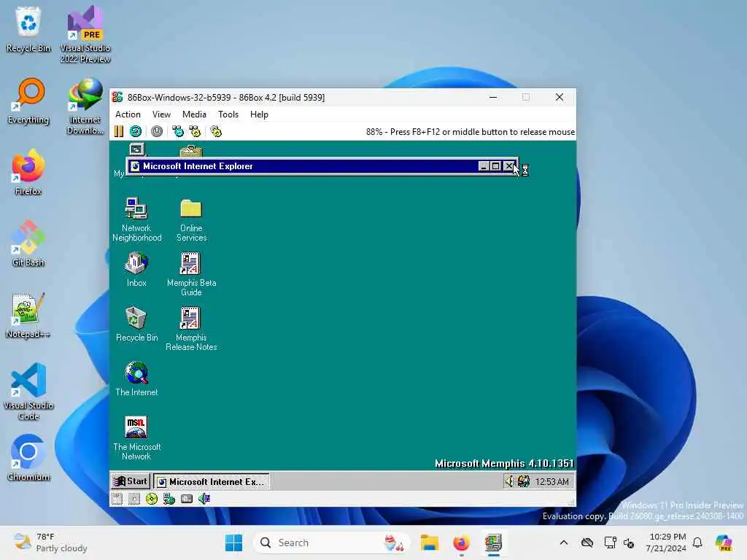
Task: Open the weather widget 78°F Partly cloudy
Action: pyautogui.click(x=50, y=542)
